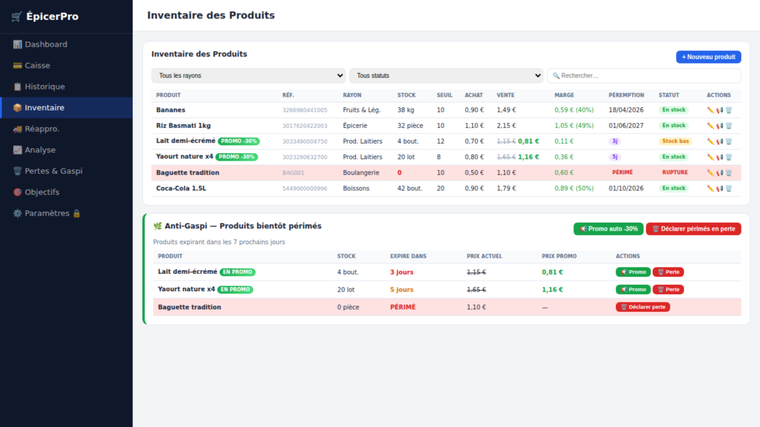Trash the Coca-Cola 1.5L product

tap(729, 188)
